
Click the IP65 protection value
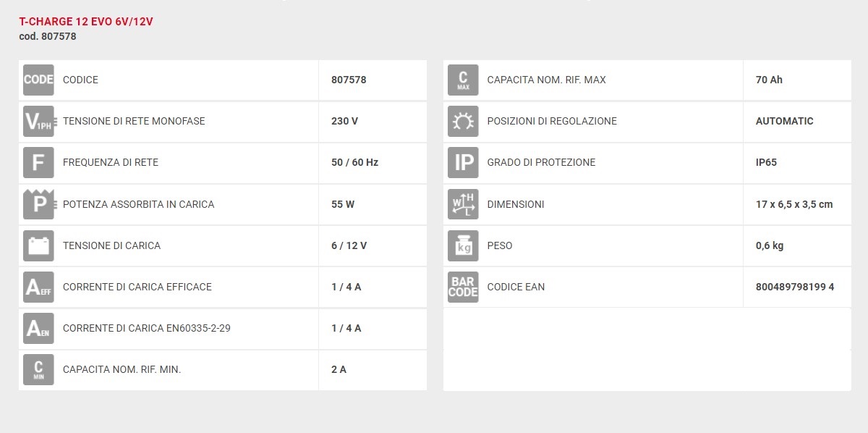pos(766,162)
